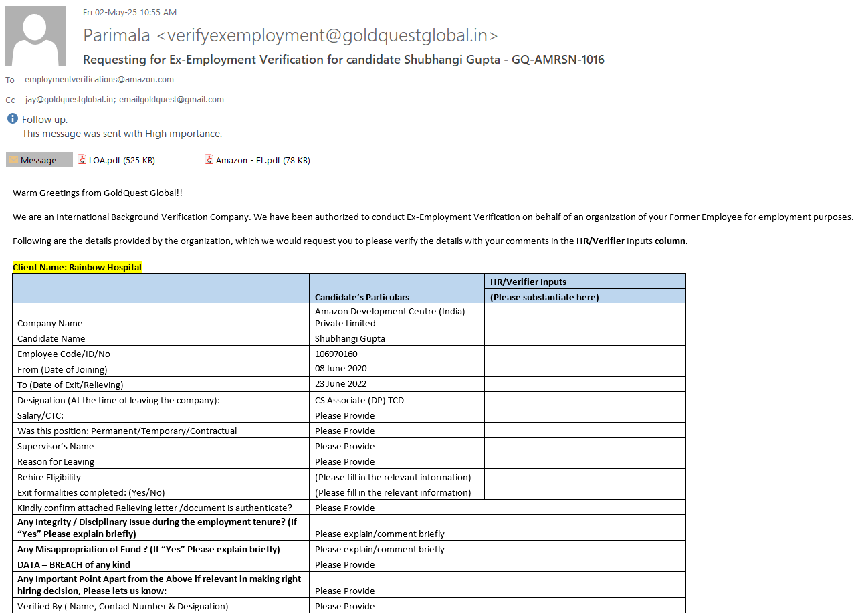The height and width of the screenshot is (616, 854).
Task: Click the envelope icon on Message tab
Action: 13,160
